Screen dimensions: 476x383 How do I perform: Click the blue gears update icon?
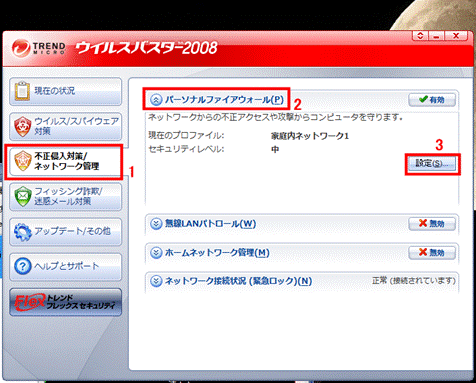23,232
